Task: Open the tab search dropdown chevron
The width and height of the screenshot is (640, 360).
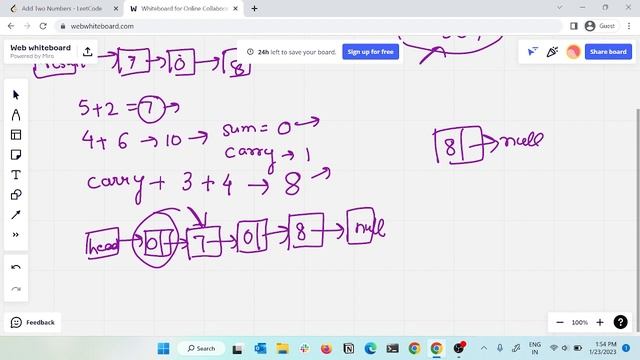Action: [560, 7]
